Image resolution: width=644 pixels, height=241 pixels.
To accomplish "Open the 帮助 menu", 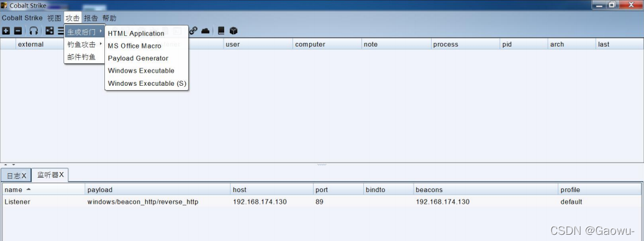I will [109, 18].
